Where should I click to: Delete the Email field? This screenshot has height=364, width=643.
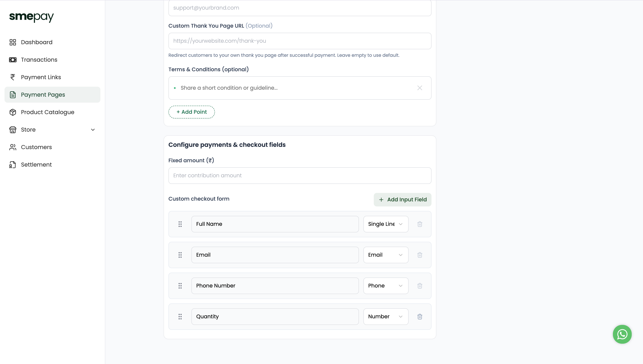pyautogui.click(x=420, y=255)
